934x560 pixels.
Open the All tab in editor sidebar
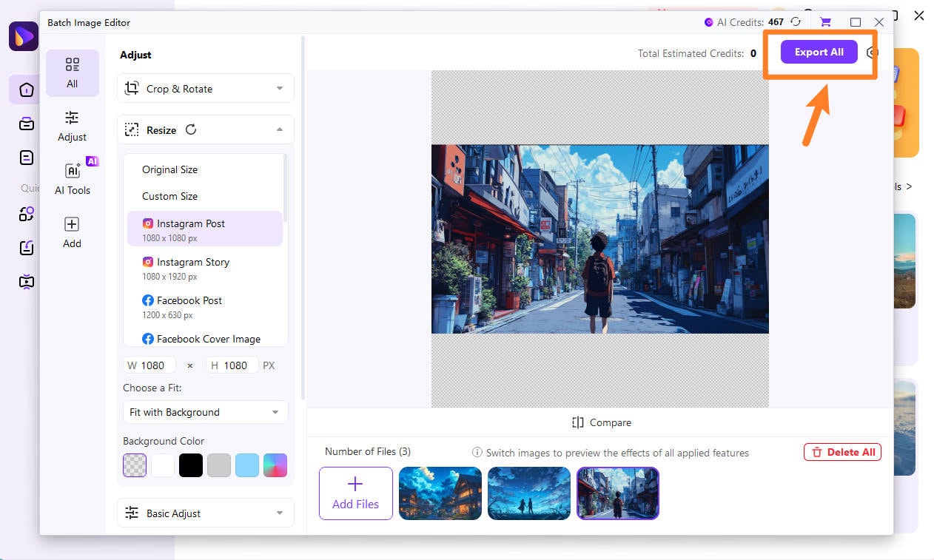[72, 73]
